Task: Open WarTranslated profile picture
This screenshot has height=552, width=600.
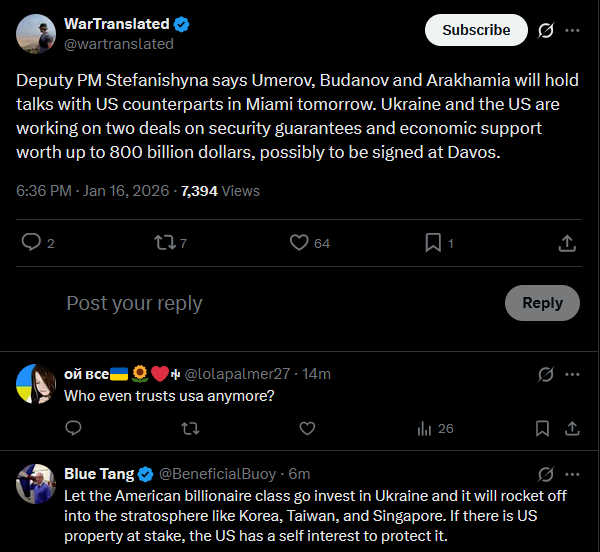Action: (35, 34)
